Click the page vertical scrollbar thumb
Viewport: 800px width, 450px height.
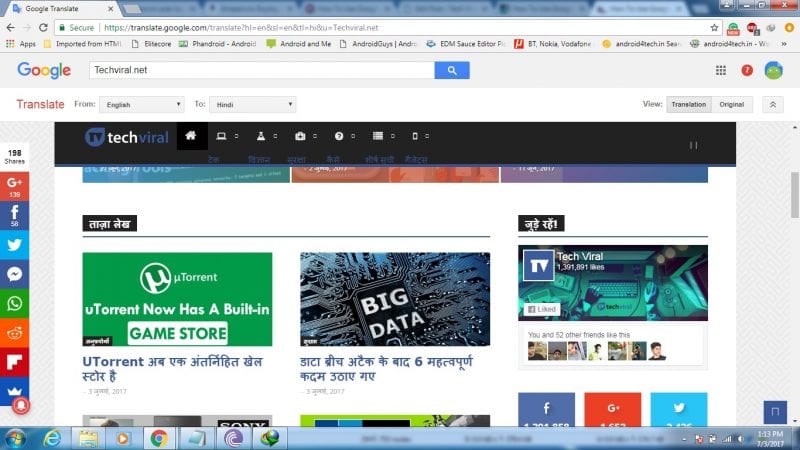[x=794, y=195]
